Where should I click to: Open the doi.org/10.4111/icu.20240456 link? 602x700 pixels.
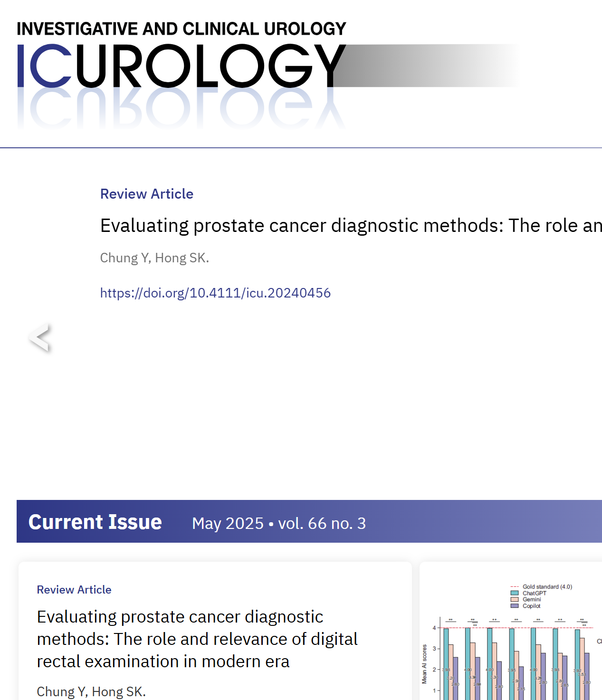[215, 293]
